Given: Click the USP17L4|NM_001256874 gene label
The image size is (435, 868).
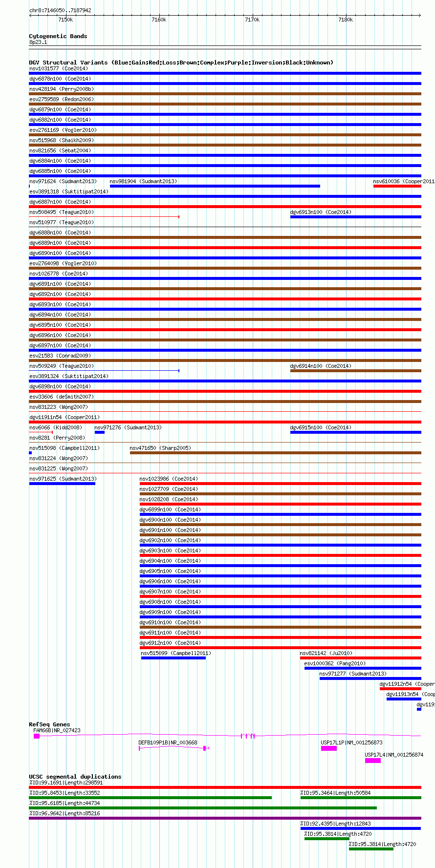Looking at the screenshot, I should (x=394, y=755).
